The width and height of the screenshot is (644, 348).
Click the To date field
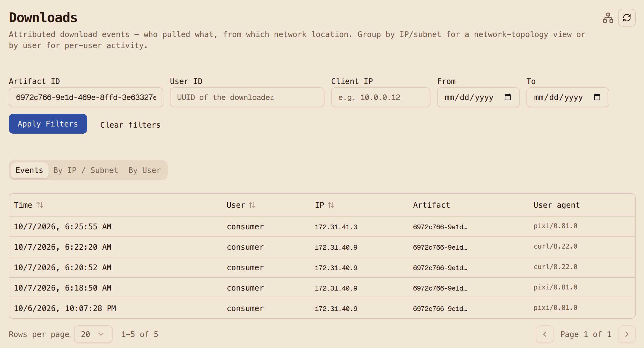coord(568,97)
